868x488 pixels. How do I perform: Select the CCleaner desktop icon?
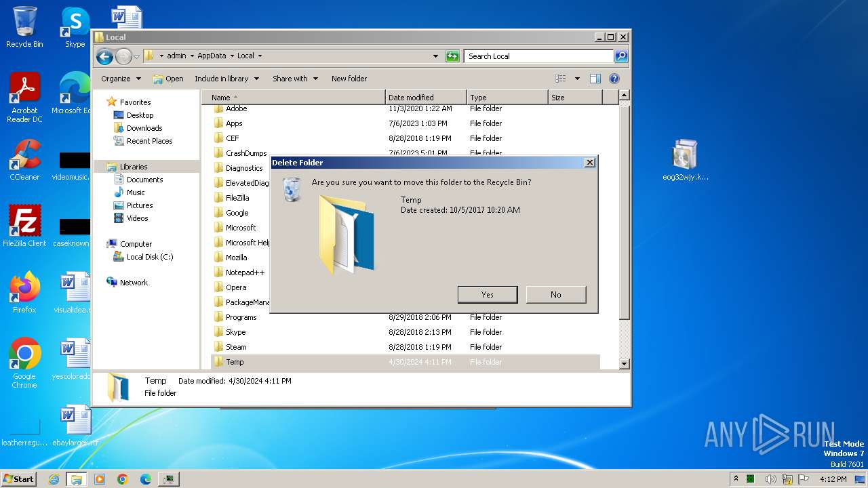tap(24, 160)
